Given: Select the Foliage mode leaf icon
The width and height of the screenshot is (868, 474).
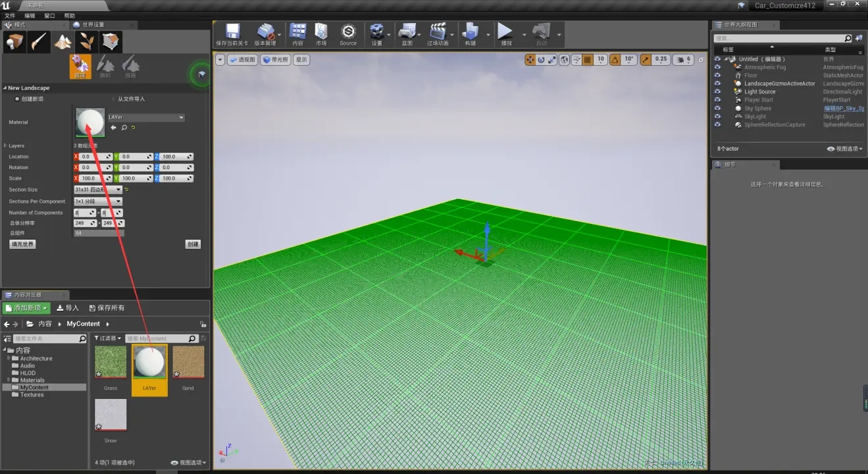Looking at the screenshot, I should [88, 42].
